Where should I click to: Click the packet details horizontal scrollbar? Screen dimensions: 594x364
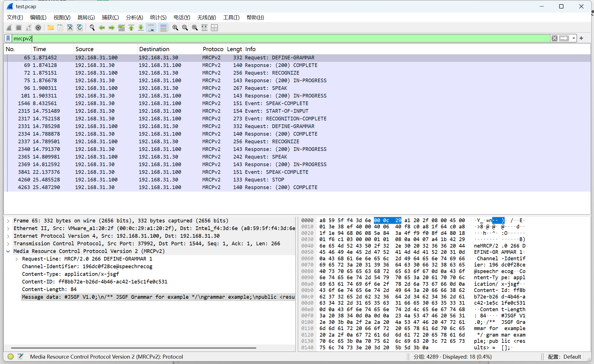pos(133,348)
